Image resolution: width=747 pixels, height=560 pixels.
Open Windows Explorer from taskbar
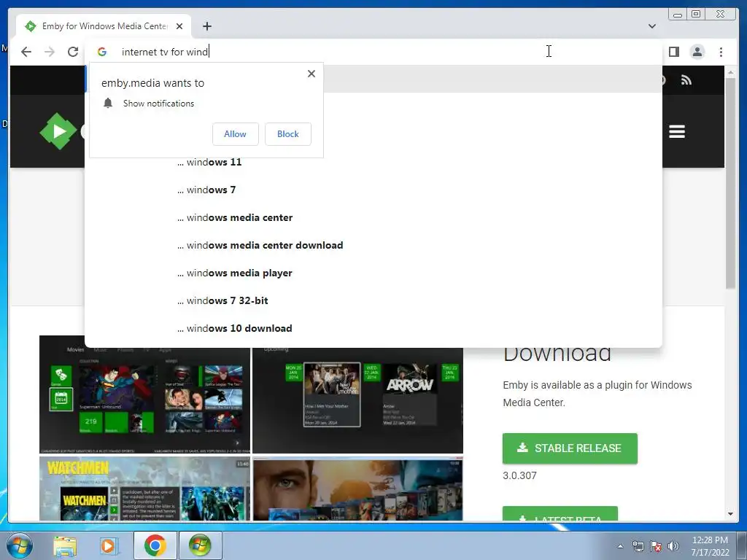point(65,545)
